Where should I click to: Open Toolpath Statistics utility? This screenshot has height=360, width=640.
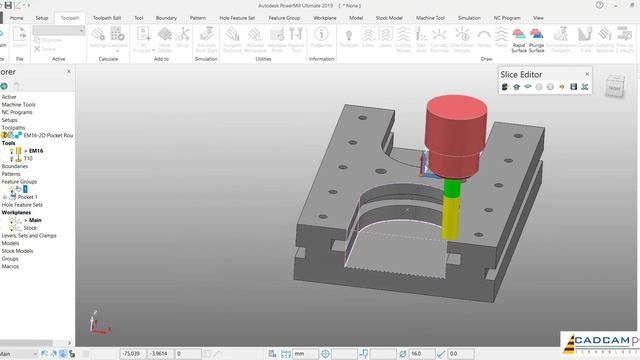pos(232,40)
